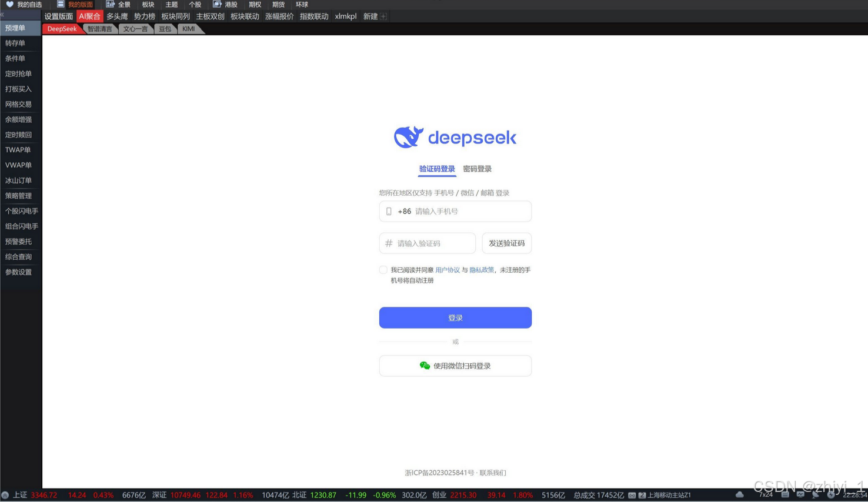Open the 智谱清言 tab
The height and width of the screenshot is (502, 868).
tap(99, 29)
